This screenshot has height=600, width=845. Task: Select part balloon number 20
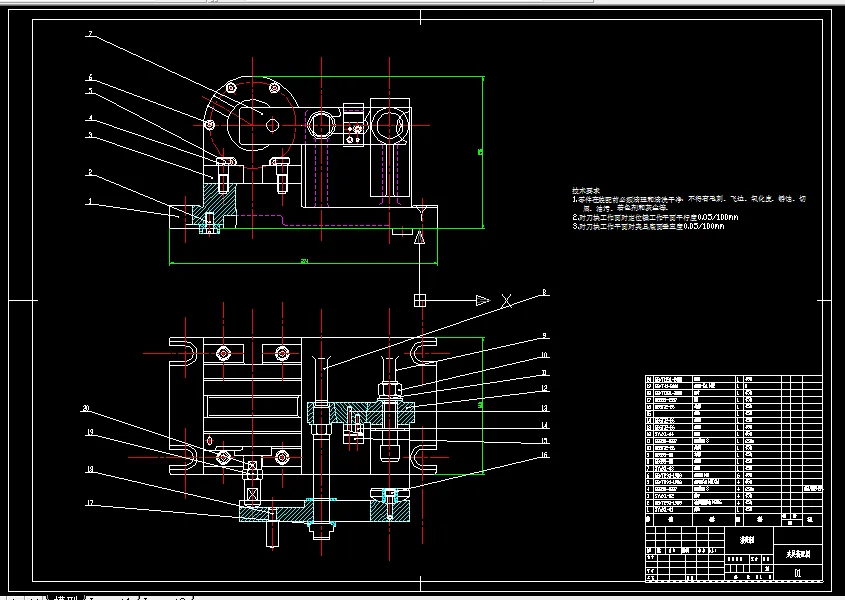coord(86,409)
